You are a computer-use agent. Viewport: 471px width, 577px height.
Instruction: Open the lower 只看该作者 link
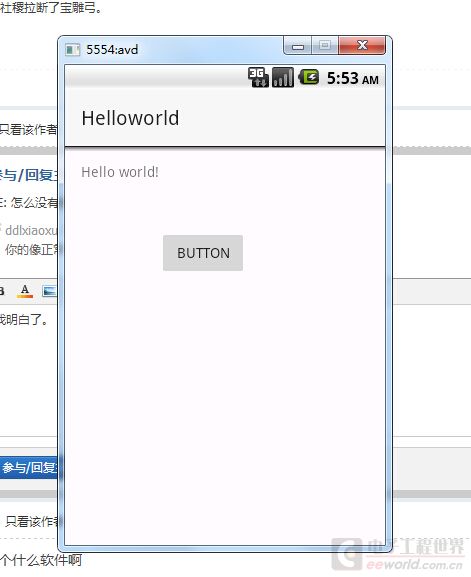31,521
